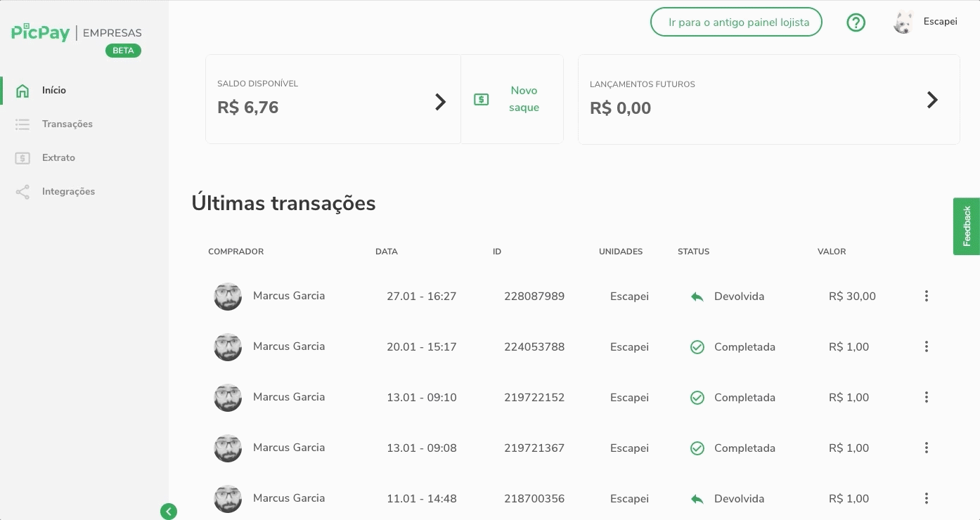Viewport: 980px width, 520px height.
Task: Expand Lançamentos Futuros with the chevron arrow
Action: [x=932, y=100]
